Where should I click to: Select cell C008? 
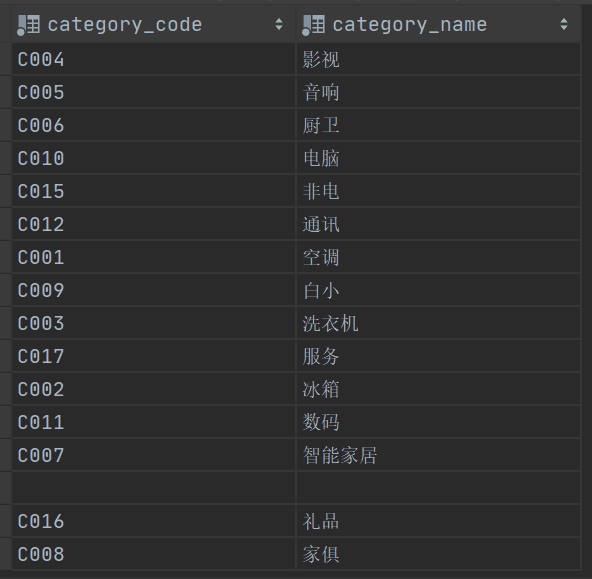coord(153,554)
